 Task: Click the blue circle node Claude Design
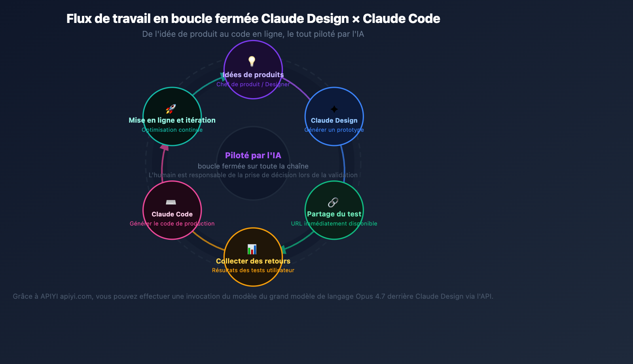(334, 117)
